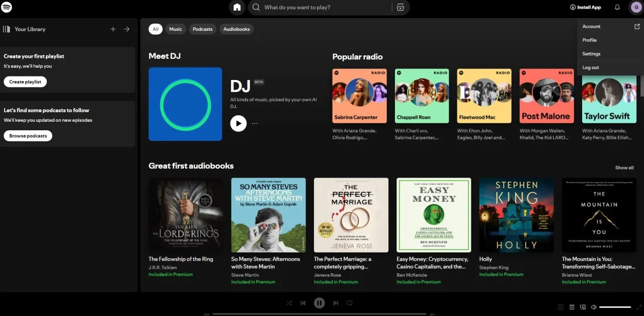Viewport: 644px width, 316px height.
Task: Open The Mountain is You audiobook cover
Action: point(599,215)
